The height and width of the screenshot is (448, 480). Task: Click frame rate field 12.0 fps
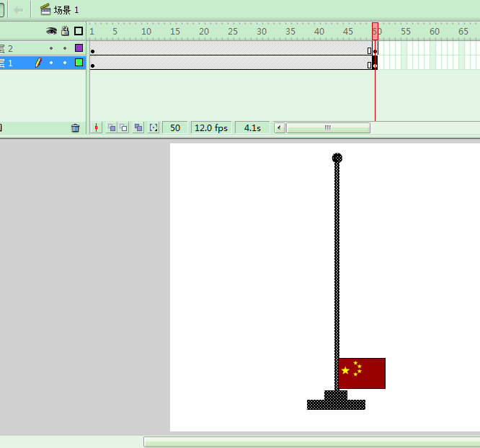[x=211, y=127]
